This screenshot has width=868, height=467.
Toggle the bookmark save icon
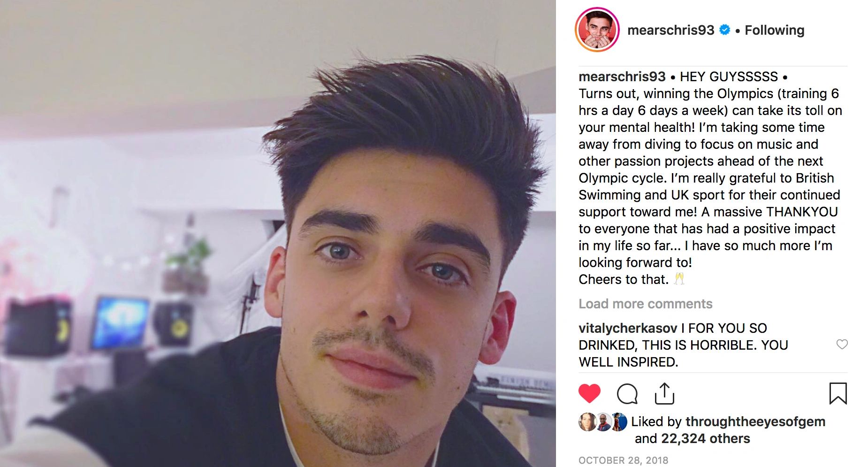[838, 393]
